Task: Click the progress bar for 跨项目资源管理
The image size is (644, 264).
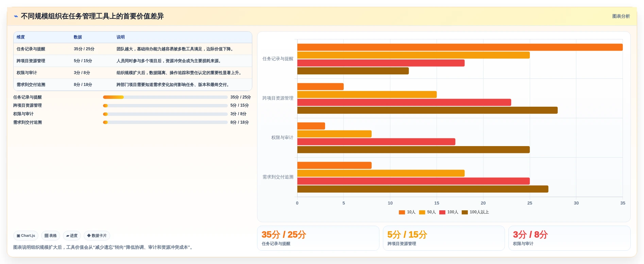Action: tap(165, 106)
